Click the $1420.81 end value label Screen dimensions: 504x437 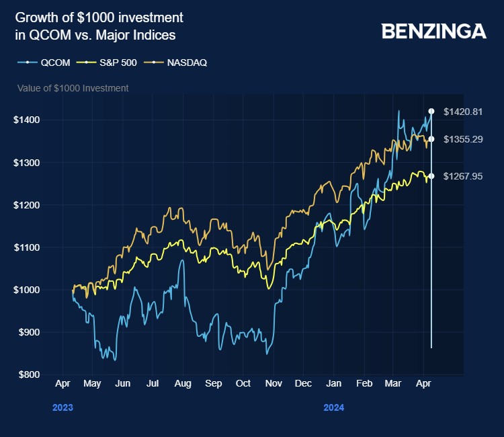(463, 111)
